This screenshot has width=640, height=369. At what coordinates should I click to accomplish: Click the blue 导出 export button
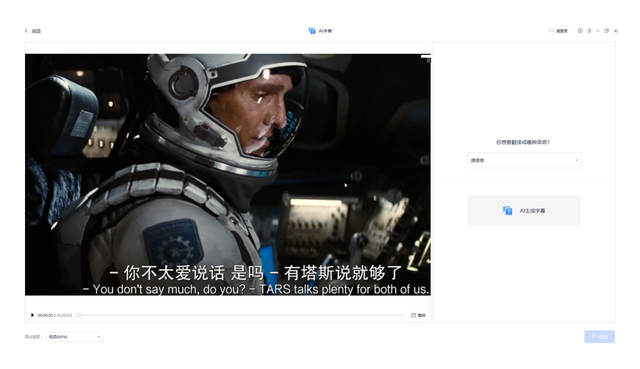[x=599, y=337]
